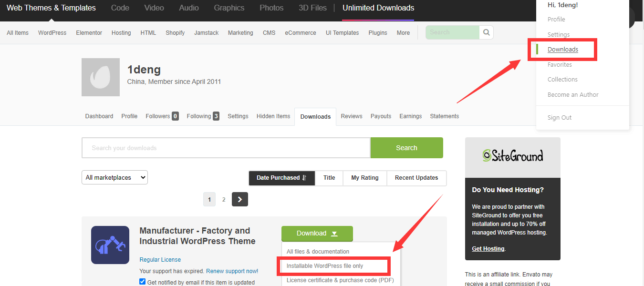Sort downloads by Recent Updates
This screenshot has height=286, width=644.
pyautogui.click(x=416, y=178)
